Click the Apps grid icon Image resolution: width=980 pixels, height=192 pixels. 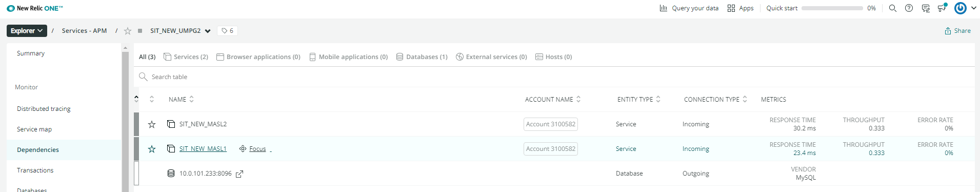coord(731,8)
